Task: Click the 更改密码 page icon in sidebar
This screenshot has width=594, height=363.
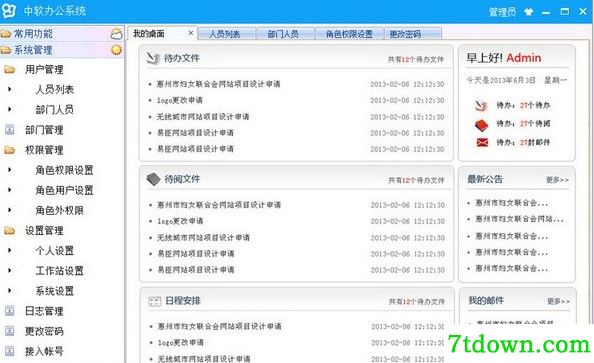Action: coord(9,331)
